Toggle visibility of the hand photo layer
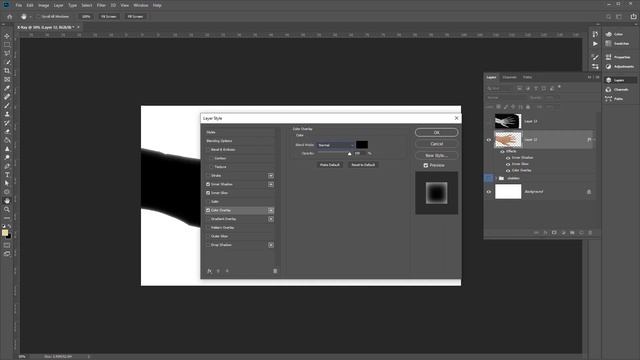This screenshot has width=640, height=360. click(489, 140)
